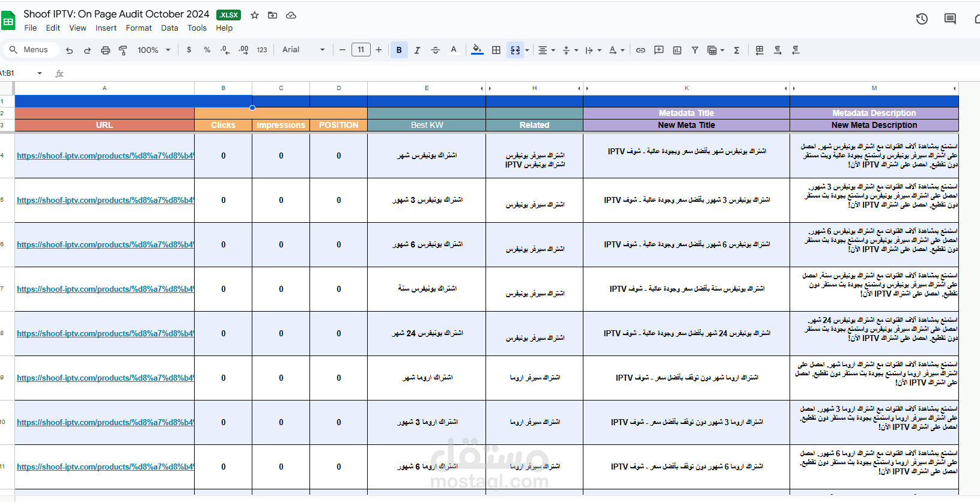Select the New Meta Title header cell

[686, 125]
